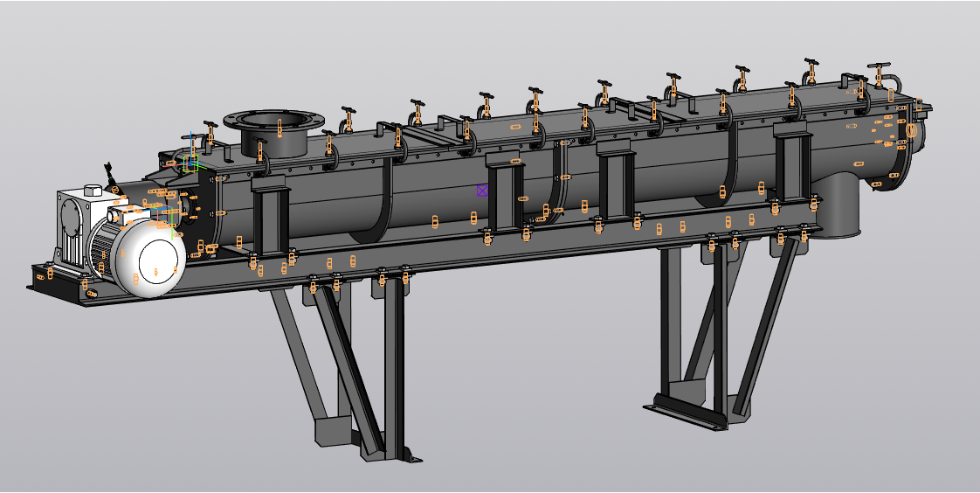Click the green coordinate origin square

191,164
